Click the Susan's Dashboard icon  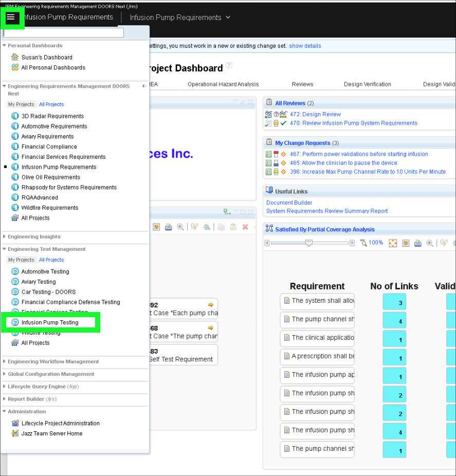point(15,58)
